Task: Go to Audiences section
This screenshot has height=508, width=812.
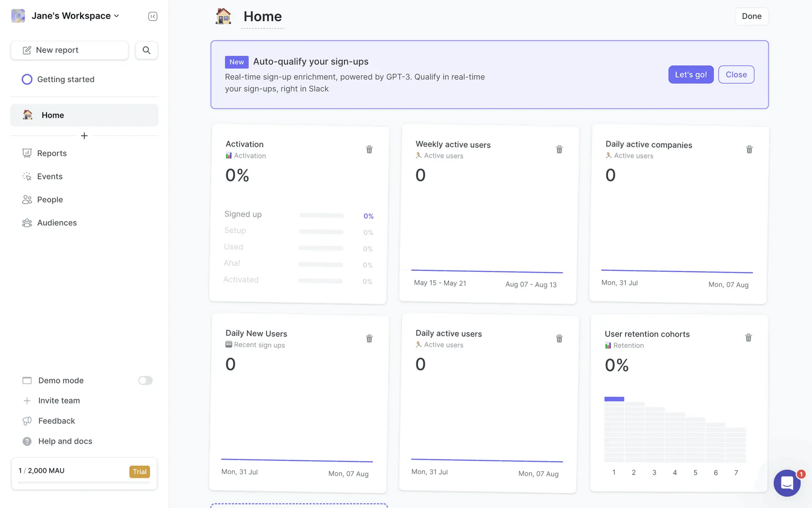Action: point(57,223)
